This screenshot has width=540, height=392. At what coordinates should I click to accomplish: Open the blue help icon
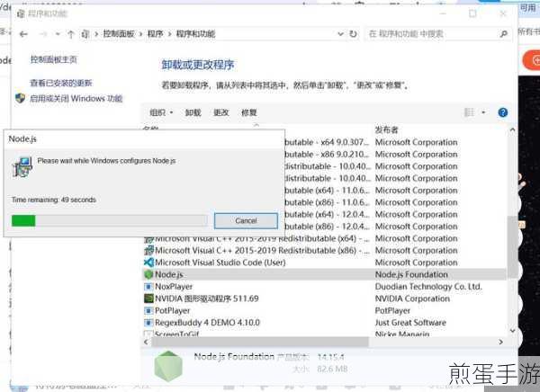pos(503,112)
